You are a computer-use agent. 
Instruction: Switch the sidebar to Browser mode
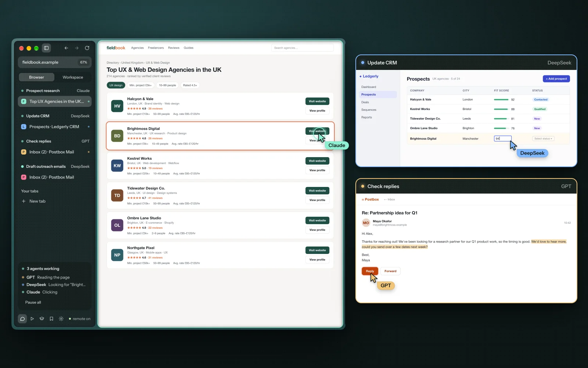click(36, 77)
